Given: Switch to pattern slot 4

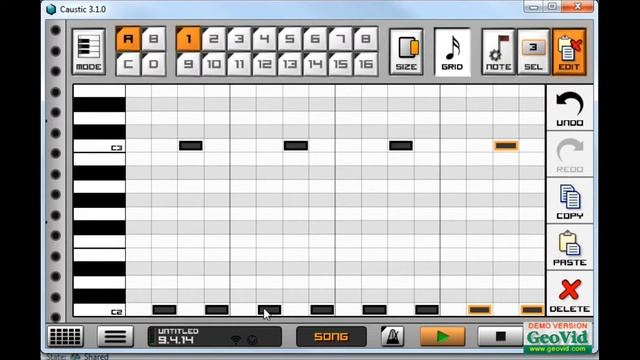Looking at the screenshot, I should [x=264, y=39].
